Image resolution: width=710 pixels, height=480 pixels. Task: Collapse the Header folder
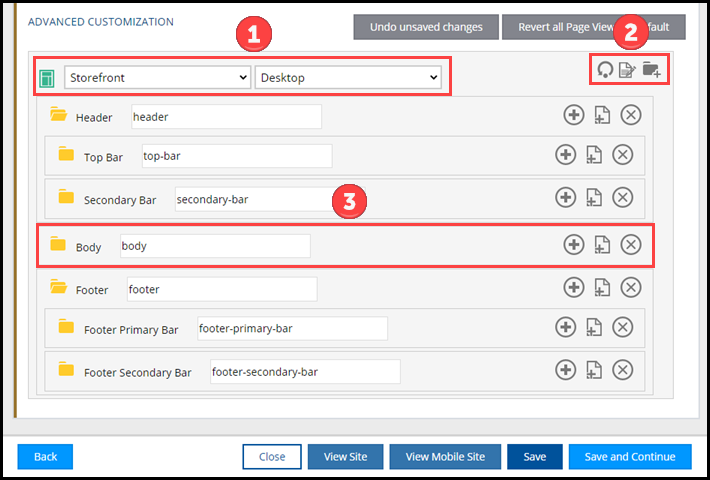pos(58,116)
